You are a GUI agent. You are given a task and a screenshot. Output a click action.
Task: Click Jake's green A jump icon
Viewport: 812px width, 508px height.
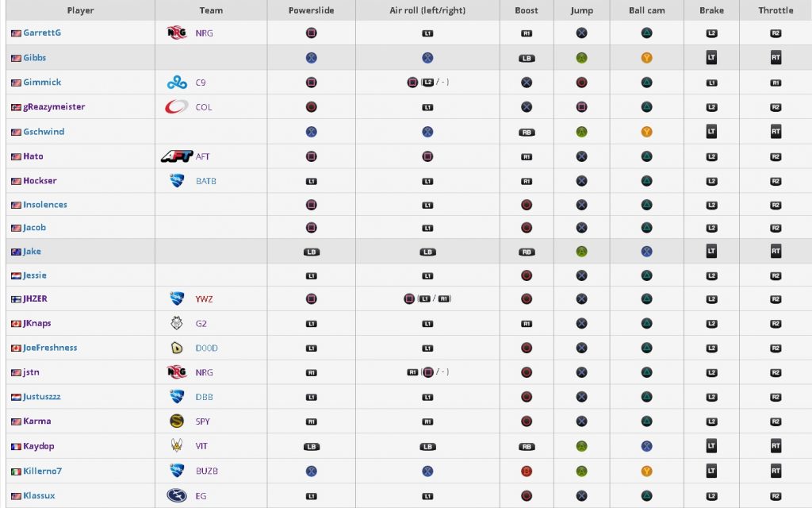(x=581, y=252)
